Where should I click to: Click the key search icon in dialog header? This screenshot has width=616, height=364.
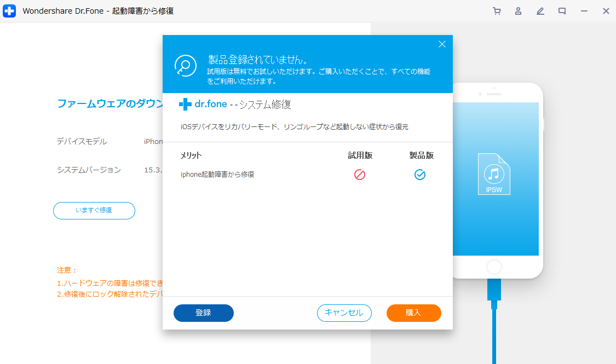click(x=186, y=66)
